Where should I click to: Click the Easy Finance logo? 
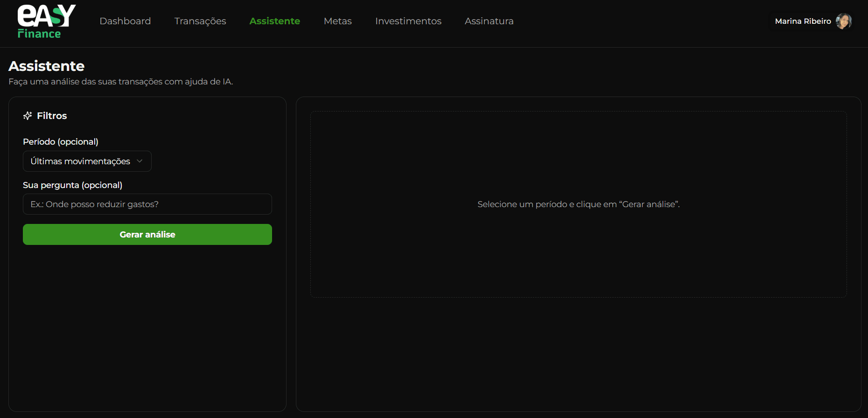coord(46,21)
